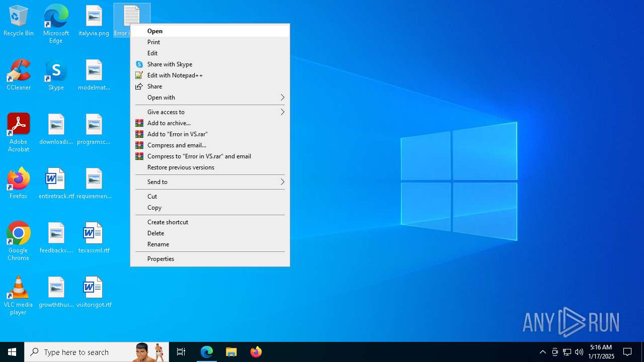Choose Compress to "Error in VS.rar" and email
Viewport: 644px width, 362px height.
click(210, 156)
